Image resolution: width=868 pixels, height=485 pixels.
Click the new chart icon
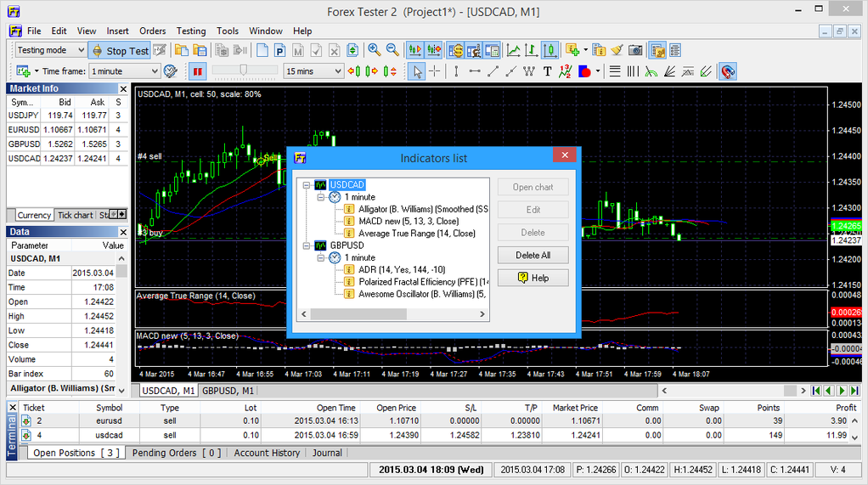click(x=23, y=71)
